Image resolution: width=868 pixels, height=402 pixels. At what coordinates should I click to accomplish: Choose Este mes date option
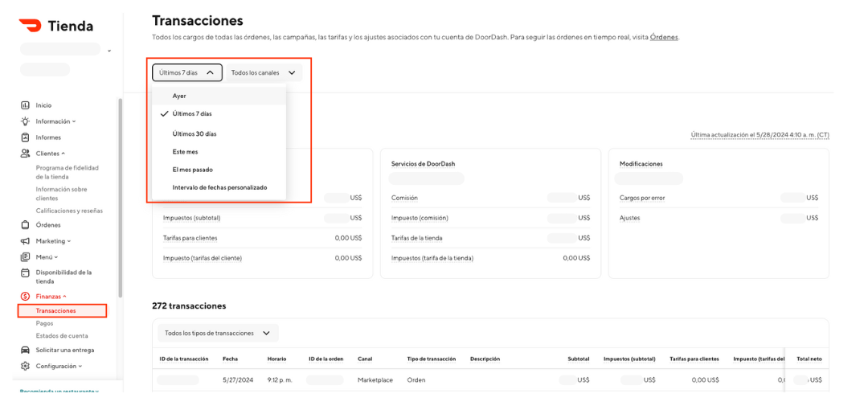pyautogui.click(x=219, y=151)
